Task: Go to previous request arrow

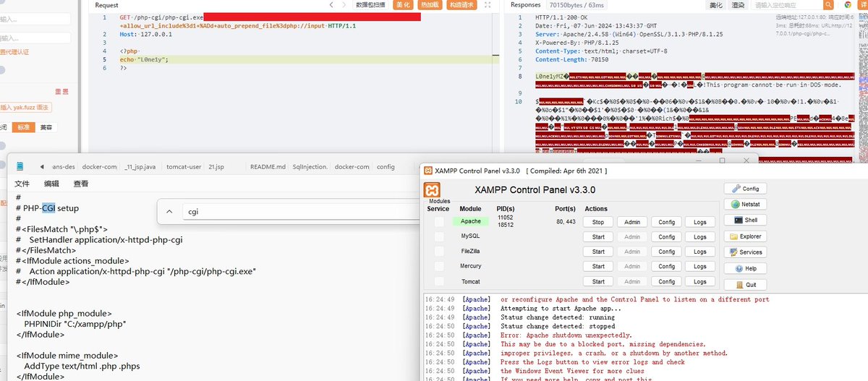Action: (331, 5)
